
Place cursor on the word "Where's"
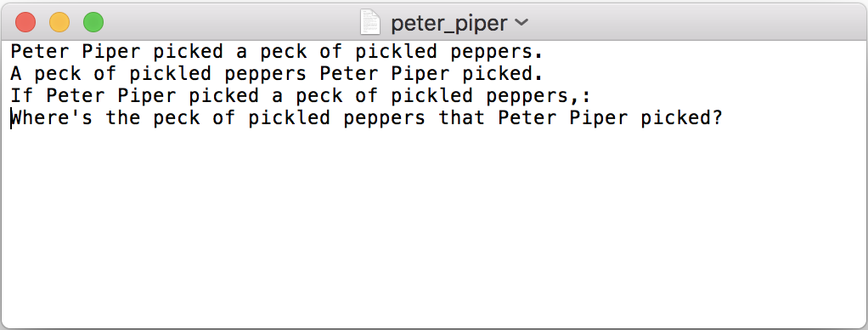tap(52, 118)
